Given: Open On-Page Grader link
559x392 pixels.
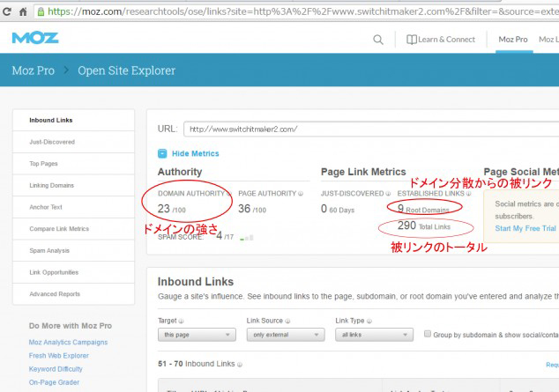Looking at the screenshot, I should (54, 382).
